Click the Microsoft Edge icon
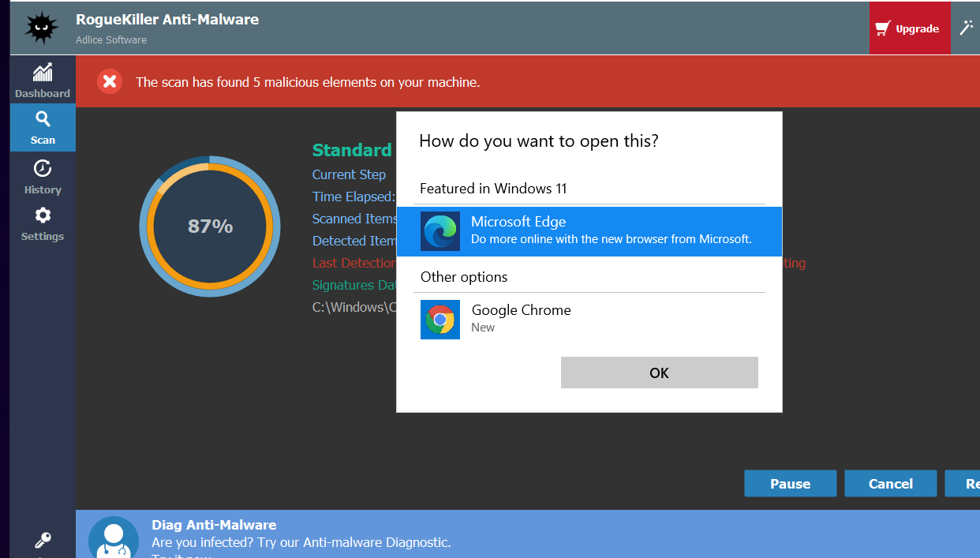Screen dimensions: 980x558 click(440, 231)
